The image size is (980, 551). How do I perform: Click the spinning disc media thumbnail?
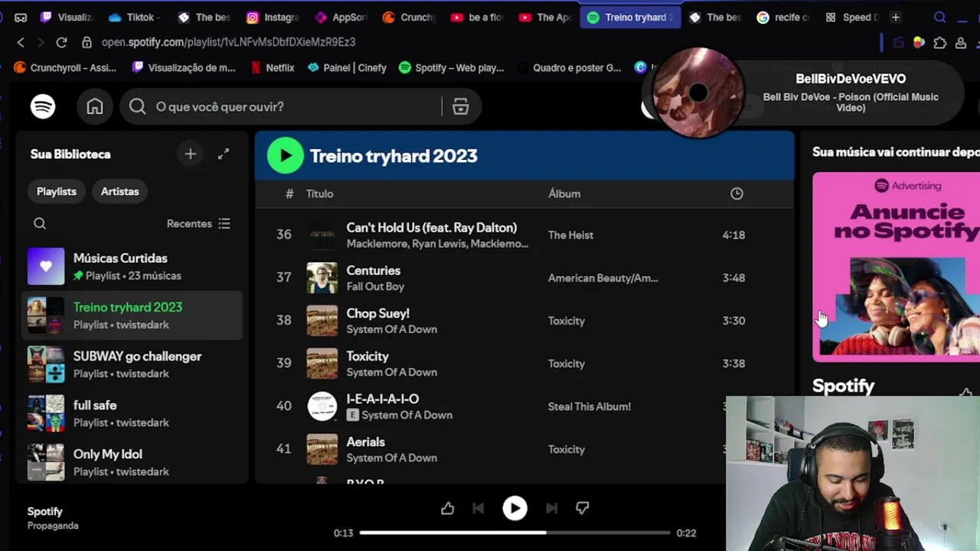tap(697, 93)
